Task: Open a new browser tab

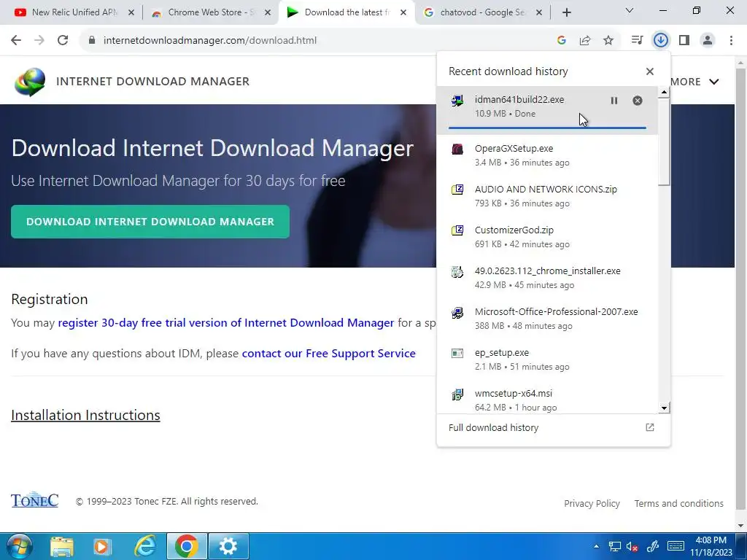Action: click(566, 13)
